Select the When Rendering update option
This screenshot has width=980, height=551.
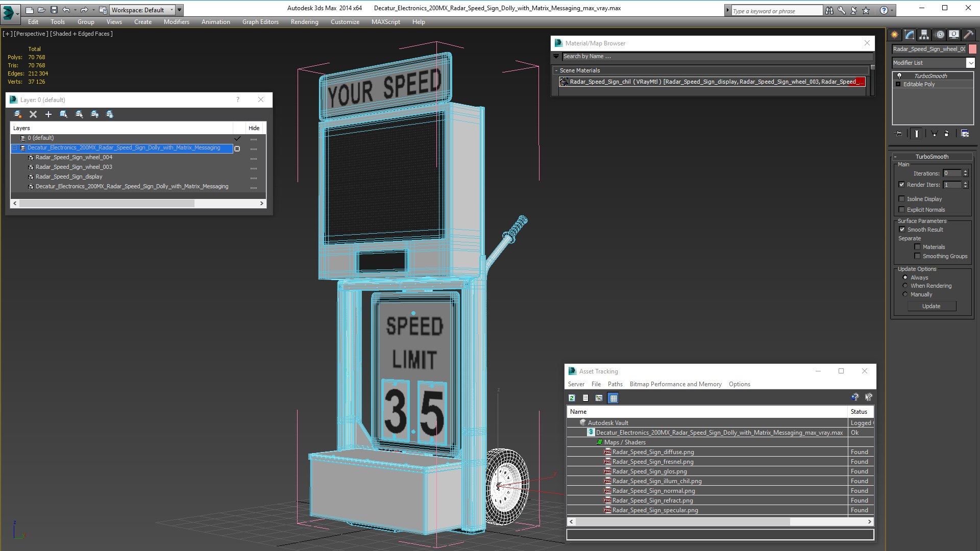(905, 286)
